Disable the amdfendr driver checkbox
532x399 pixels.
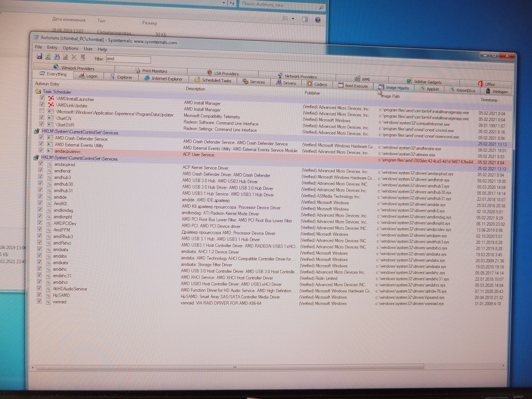pos(41,170)
